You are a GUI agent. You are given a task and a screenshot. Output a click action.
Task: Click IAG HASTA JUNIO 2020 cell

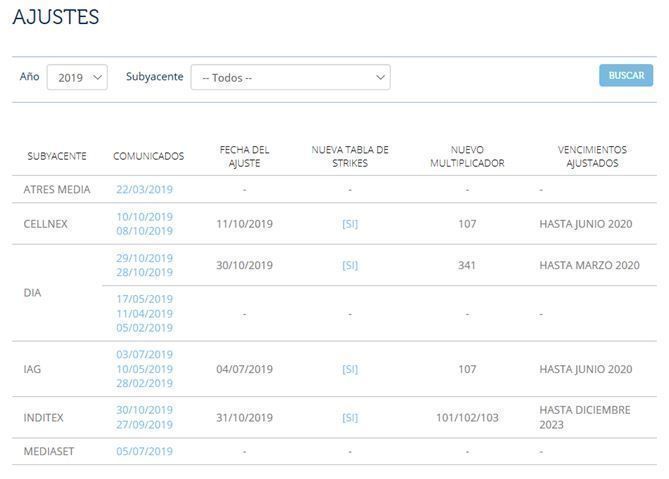coord(586,369)
